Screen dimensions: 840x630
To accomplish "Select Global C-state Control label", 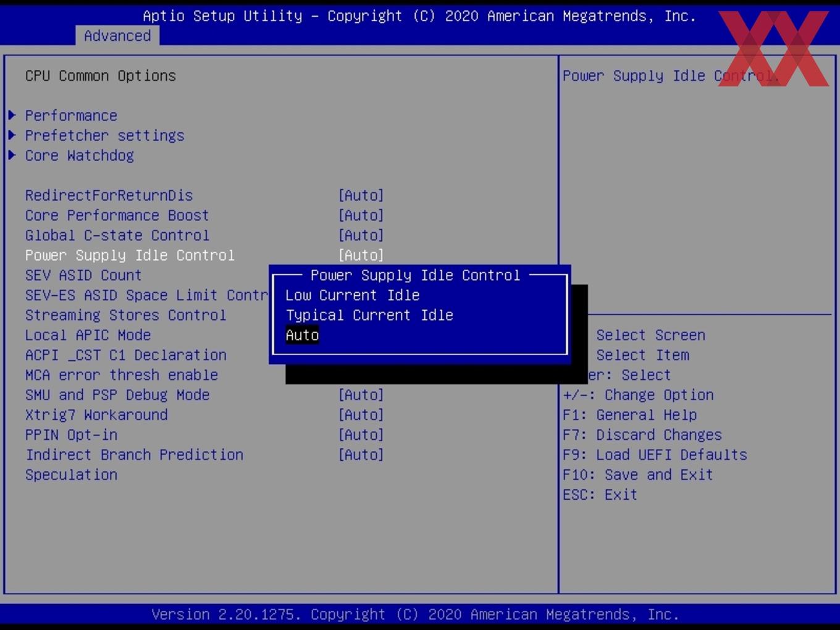I will pos(117,235).
